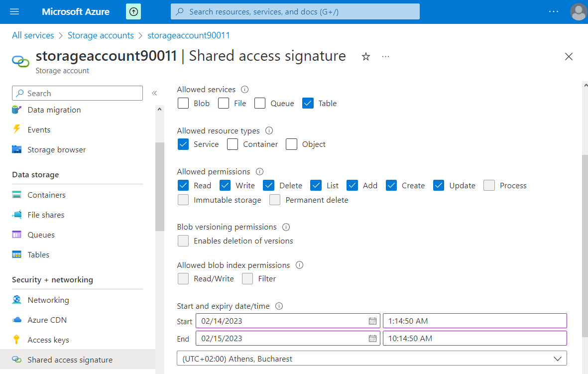Enable the Blob service checkbox
The width and height of the screenshot is (588, 374).
(183, 103)
